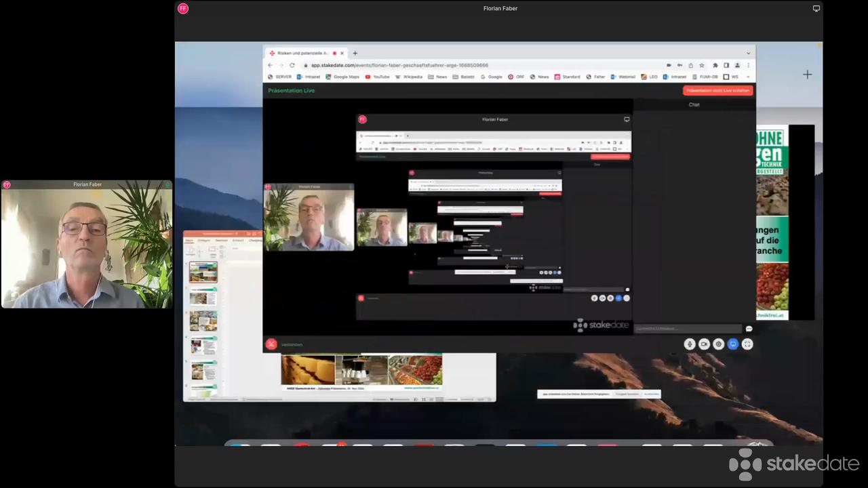Open the Chrome three-dot menu
868x488 pixels.
click(749, 65)
